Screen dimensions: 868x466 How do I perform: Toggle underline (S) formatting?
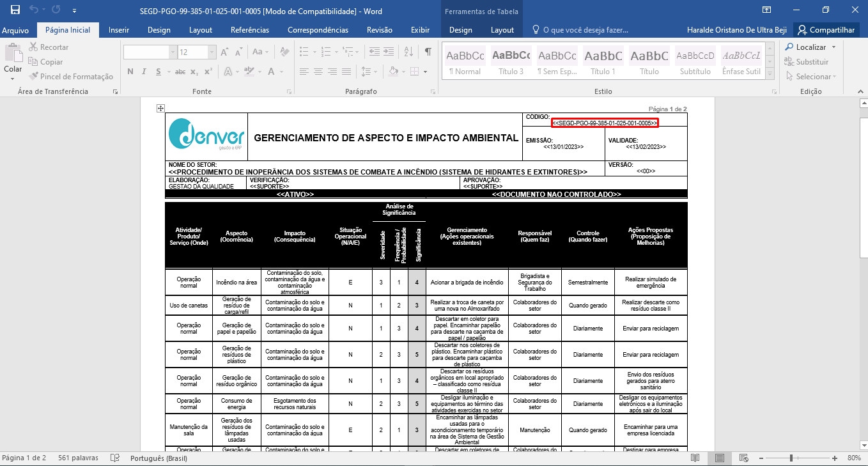pyautogui.click(x=160, y=72)
